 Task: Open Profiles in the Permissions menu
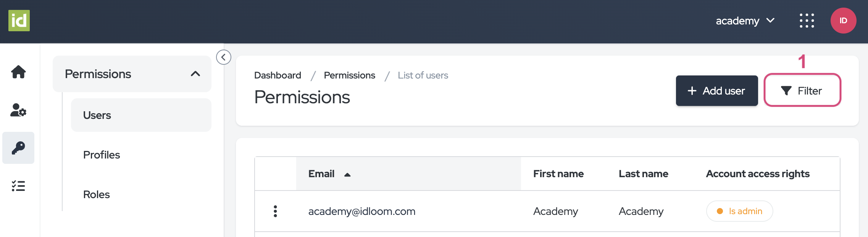point(102,155)
